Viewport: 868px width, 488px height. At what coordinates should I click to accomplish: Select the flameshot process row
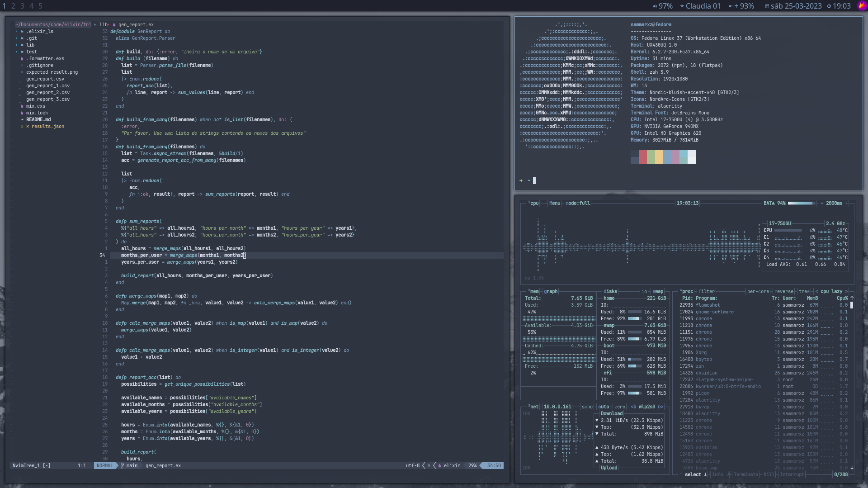point(764,305)
